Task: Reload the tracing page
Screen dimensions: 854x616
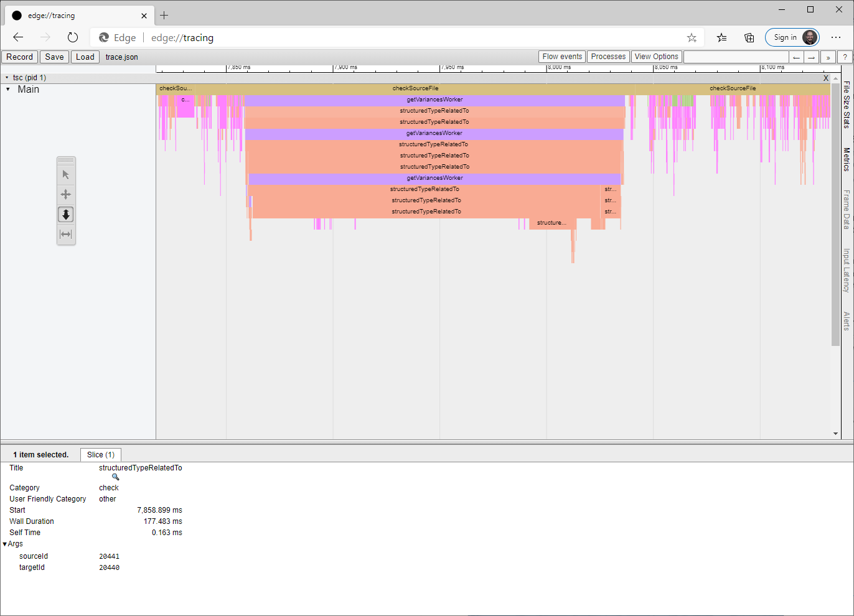Action: pyautogui.click(x=73, y=37)
